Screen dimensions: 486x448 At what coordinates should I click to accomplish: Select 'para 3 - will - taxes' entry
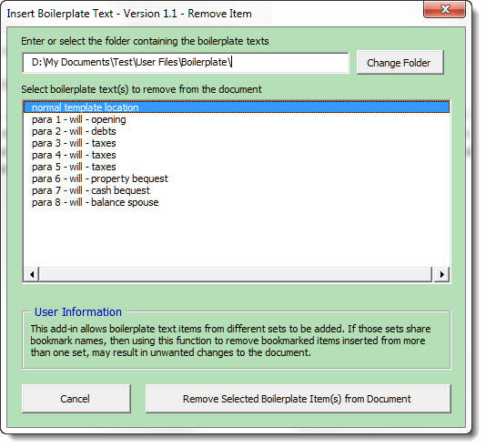click(237, 143)
